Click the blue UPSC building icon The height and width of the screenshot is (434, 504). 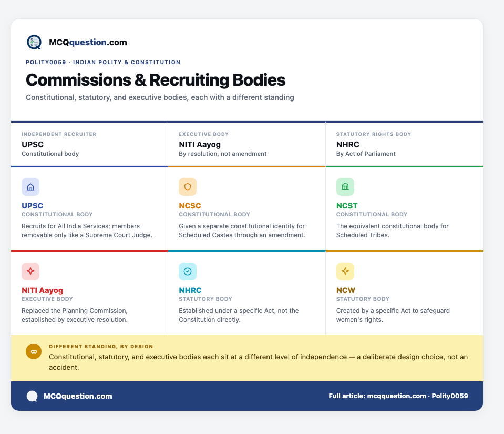point(30,187)
